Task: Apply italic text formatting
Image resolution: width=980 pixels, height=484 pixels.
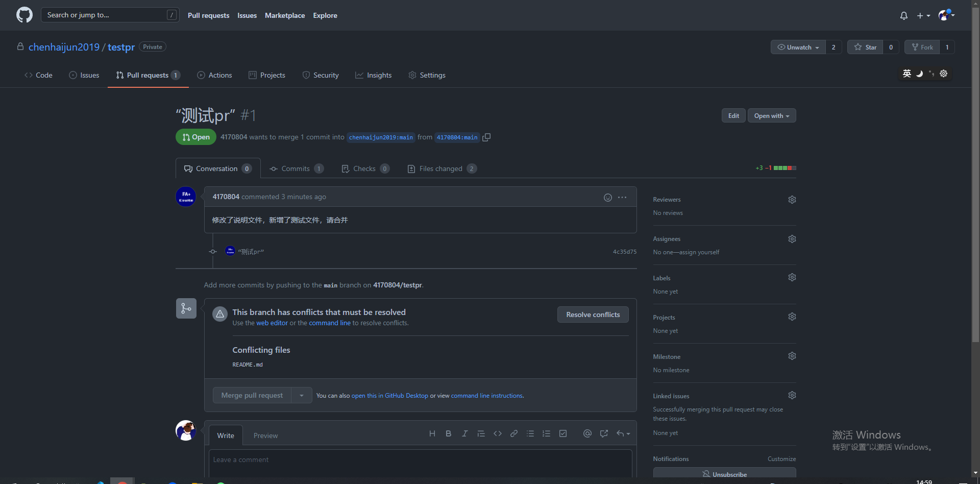Action: (x=464, y=433)
